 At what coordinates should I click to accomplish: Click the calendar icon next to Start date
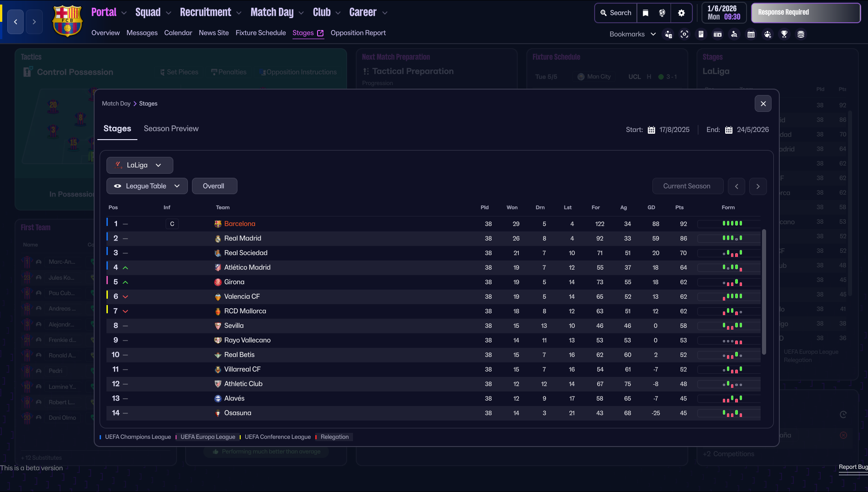point(651,130)
